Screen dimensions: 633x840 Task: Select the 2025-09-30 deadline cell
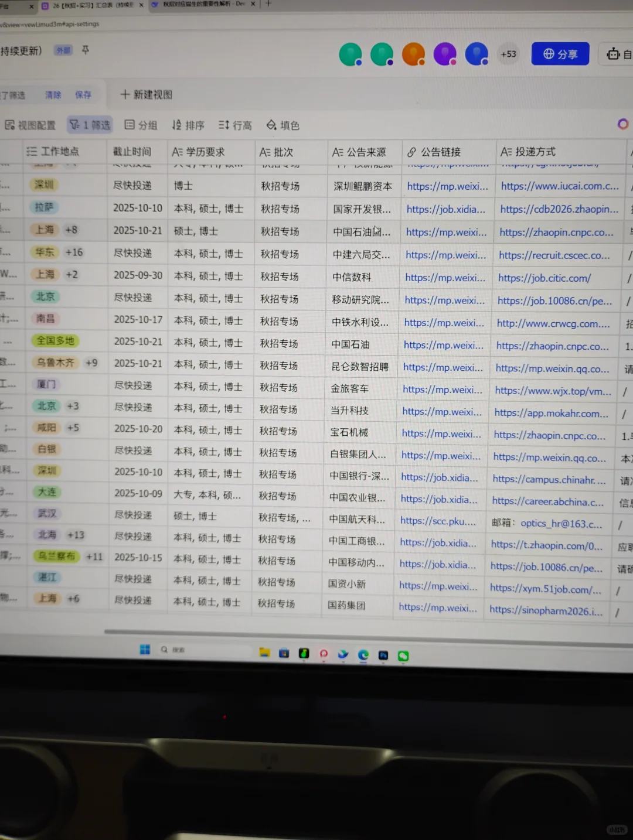tap(138, 275)
